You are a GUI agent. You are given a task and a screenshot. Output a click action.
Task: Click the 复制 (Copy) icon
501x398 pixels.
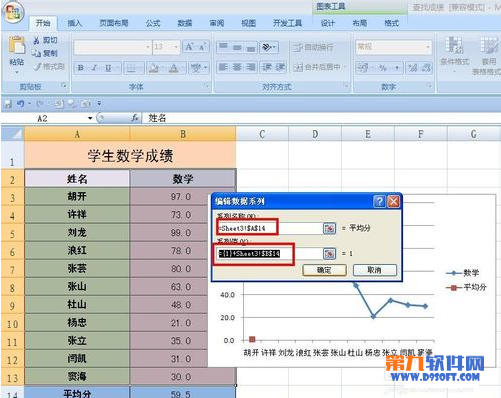coord(36,53)
